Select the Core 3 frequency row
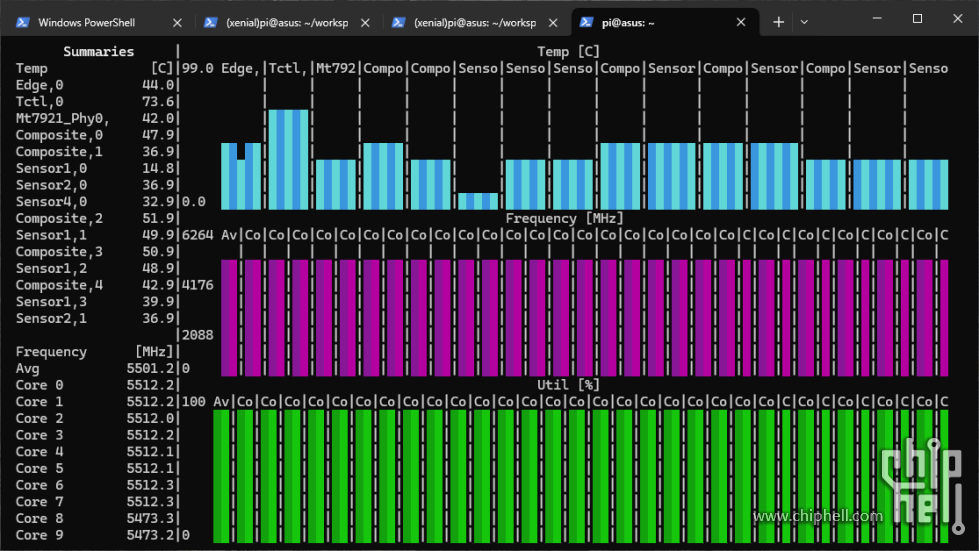979x551 pixels. pyautogui.click(x=95, y=436)
